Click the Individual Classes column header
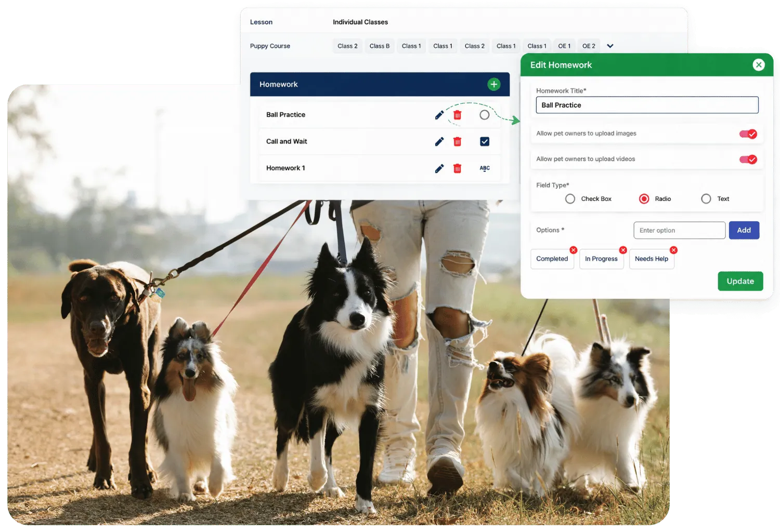 tap(360, 22)
